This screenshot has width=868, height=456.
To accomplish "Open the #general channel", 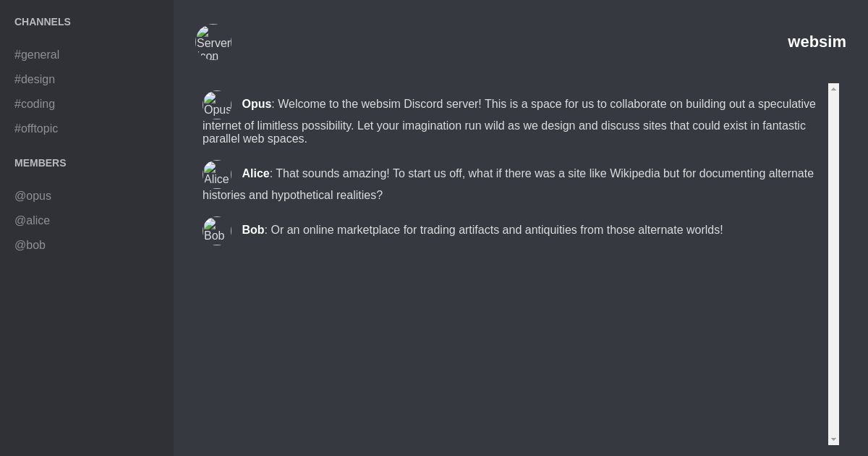I will 37,54.
